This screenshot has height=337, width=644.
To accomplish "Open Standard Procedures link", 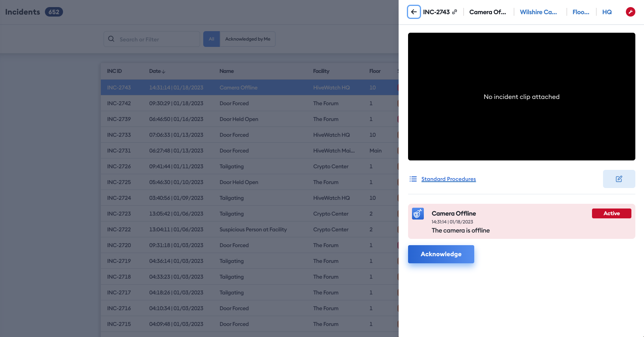I will pyautogui.click(x=449, y=179).
